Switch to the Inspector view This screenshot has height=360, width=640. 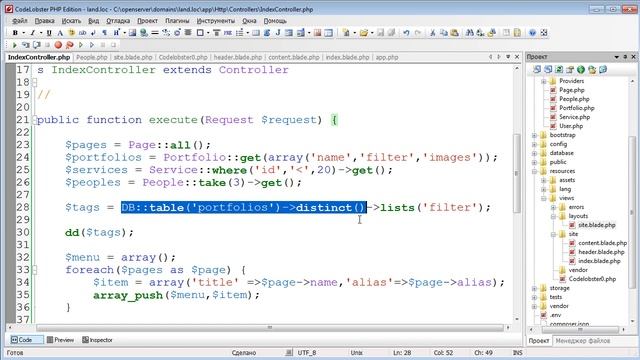click(x=97, y=340)
